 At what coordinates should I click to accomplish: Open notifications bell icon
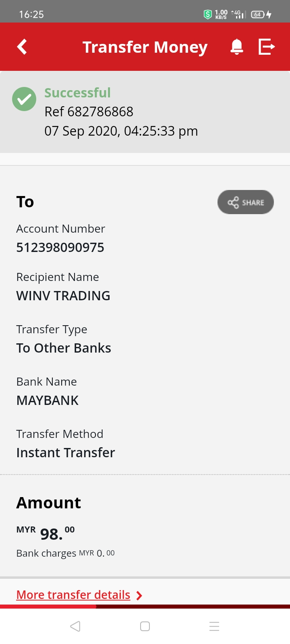(x=237, y=47)
